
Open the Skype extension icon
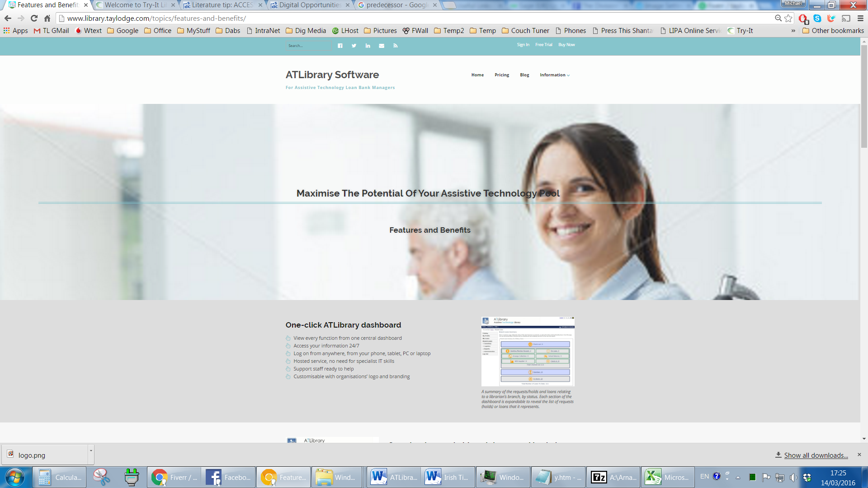point(817,19)
